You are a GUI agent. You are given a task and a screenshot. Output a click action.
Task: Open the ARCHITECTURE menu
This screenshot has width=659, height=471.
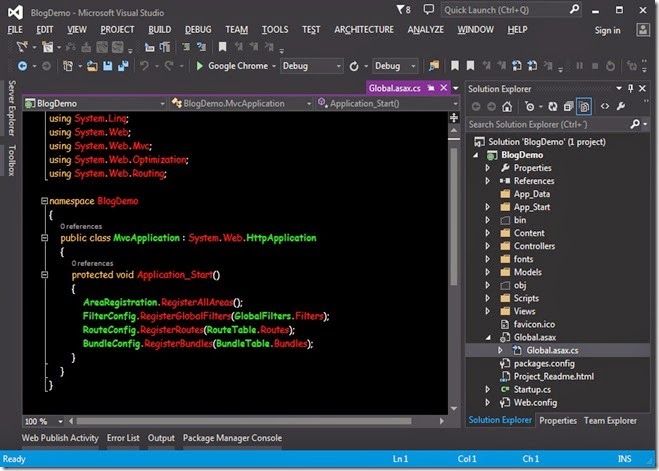364,30
